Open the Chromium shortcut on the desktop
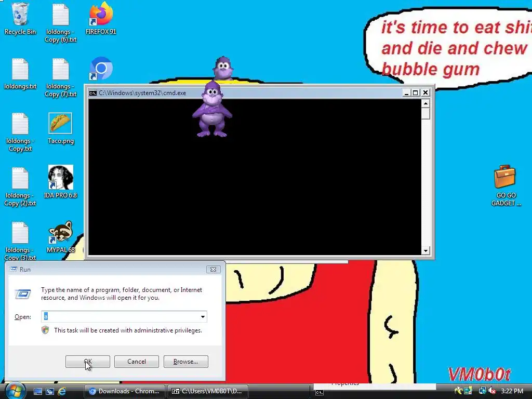532x399 pixels. click(101, 69)
